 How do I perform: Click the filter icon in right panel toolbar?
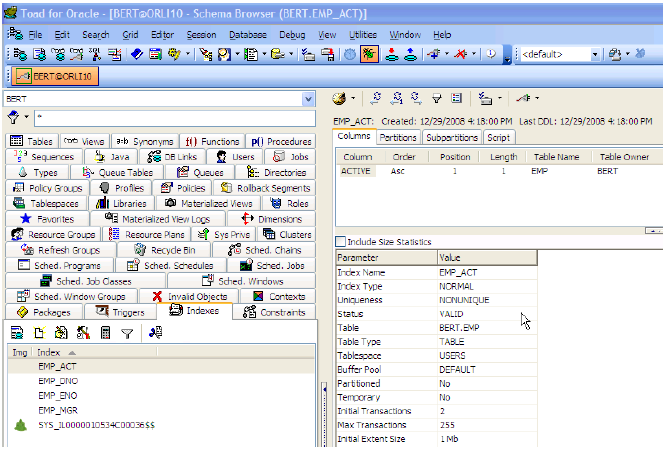[436, 98]
